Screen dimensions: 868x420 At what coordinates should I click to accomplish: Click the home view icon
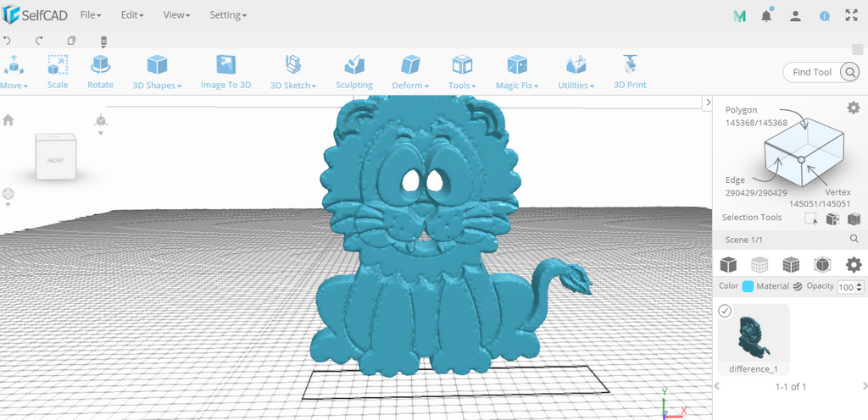(x=8, y=120)
